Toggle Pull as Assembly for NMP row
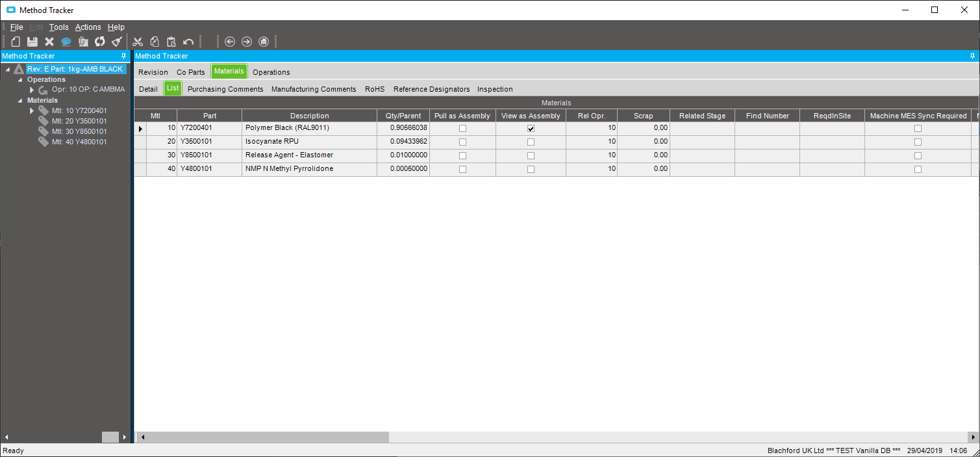Image resolution: width=980 pixels, height=457 pixels. (462, 169)
